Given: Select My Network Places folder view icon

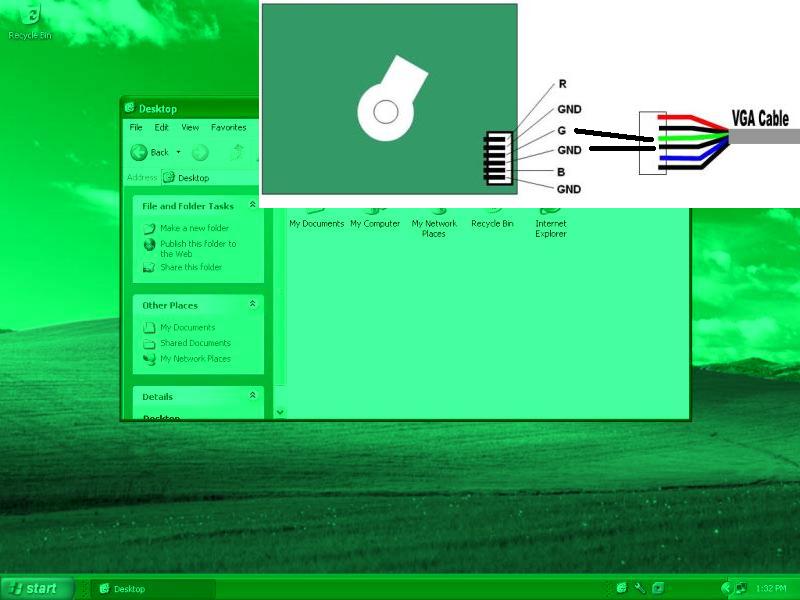Looking at the screenshot, I should [x=434, y=223].
